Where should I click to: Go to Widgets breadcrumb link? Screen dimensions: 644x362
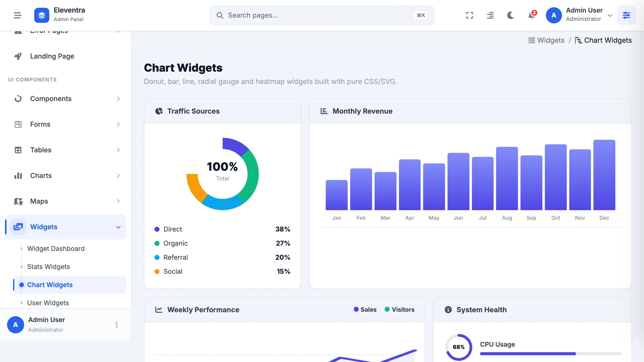pos(546,40)
